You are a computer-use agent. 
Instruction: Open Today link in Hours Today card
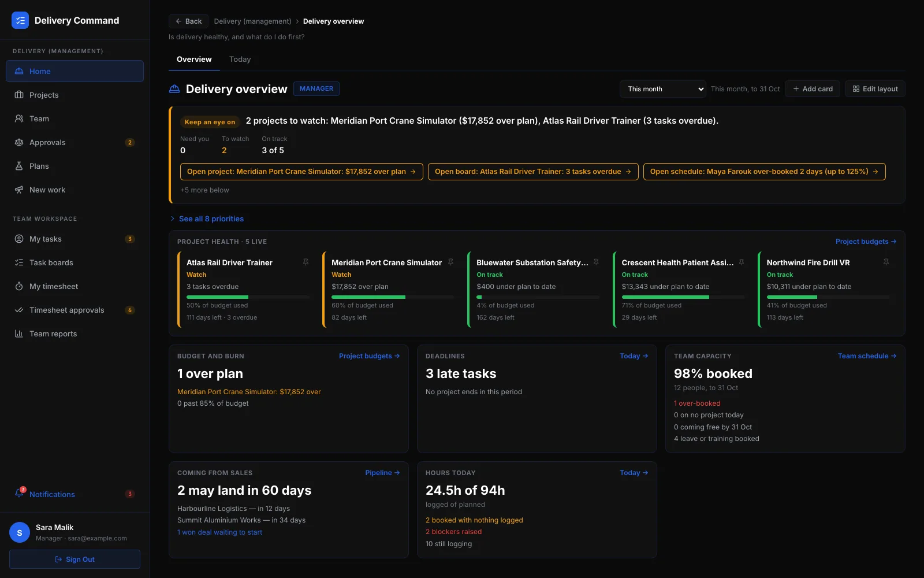[634, 473]
